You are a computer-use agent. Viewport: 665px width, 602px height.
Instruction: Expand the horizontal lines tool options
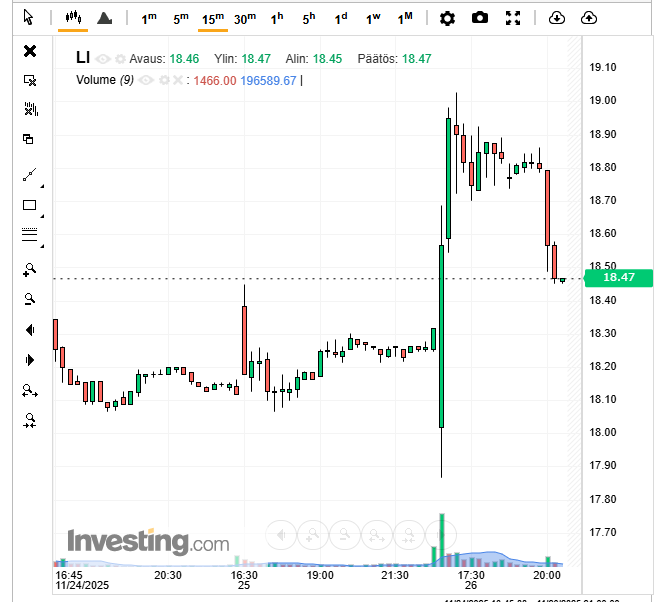41,245
